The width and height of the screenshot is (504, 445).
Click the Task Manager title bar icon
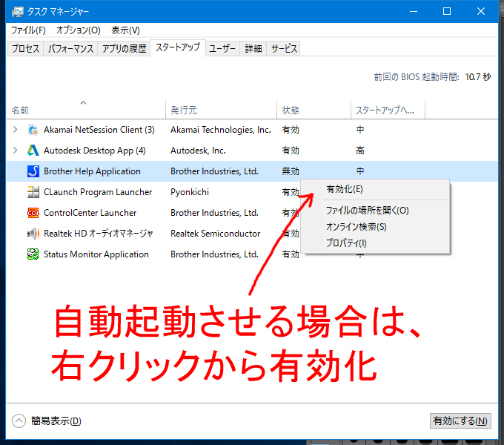(18, 12)
